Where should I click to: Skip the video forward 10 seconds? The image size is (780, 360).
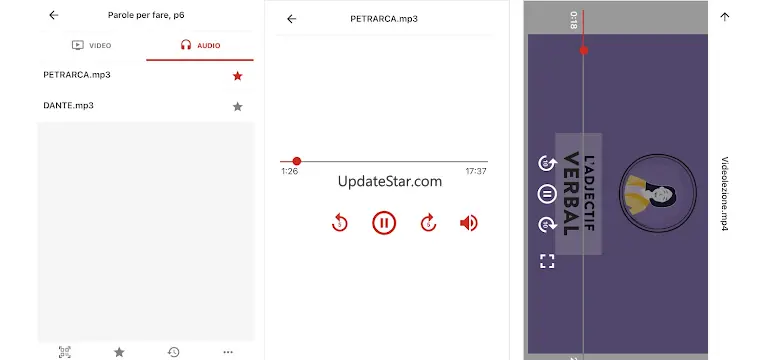coord(547,225)
